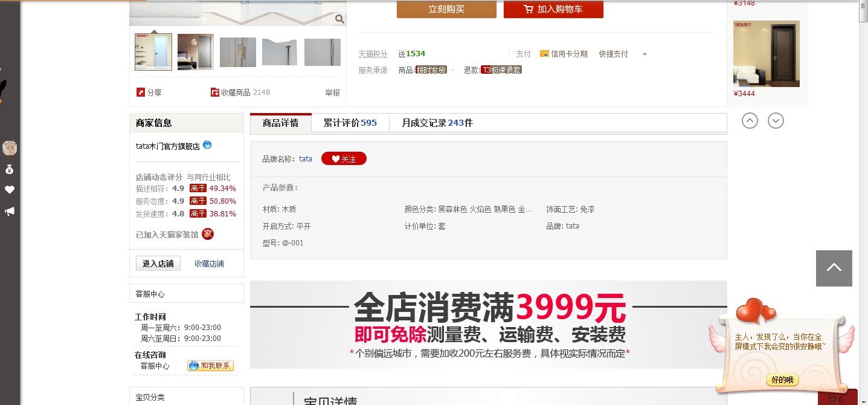Click the magnifier icon on product image
This screenshot has width=868, height=405.
tap(340, 19)
